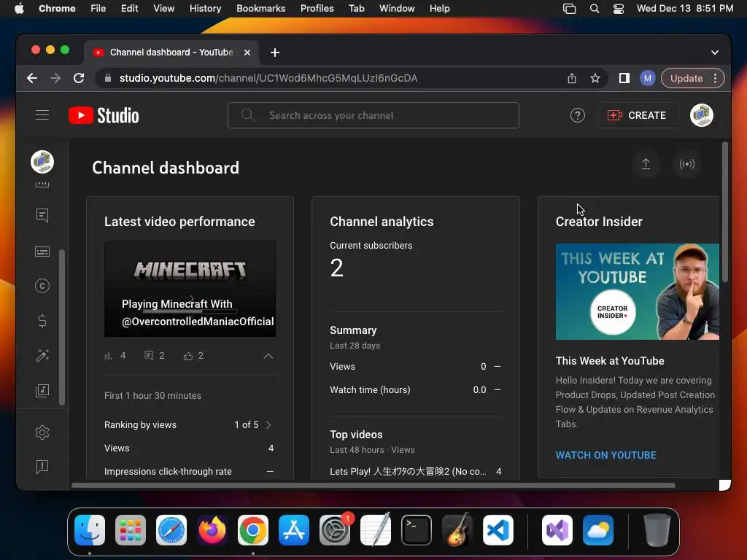The image size is (747, 560).
Task: Open the File menu
Action: click(x=98, y=9)
